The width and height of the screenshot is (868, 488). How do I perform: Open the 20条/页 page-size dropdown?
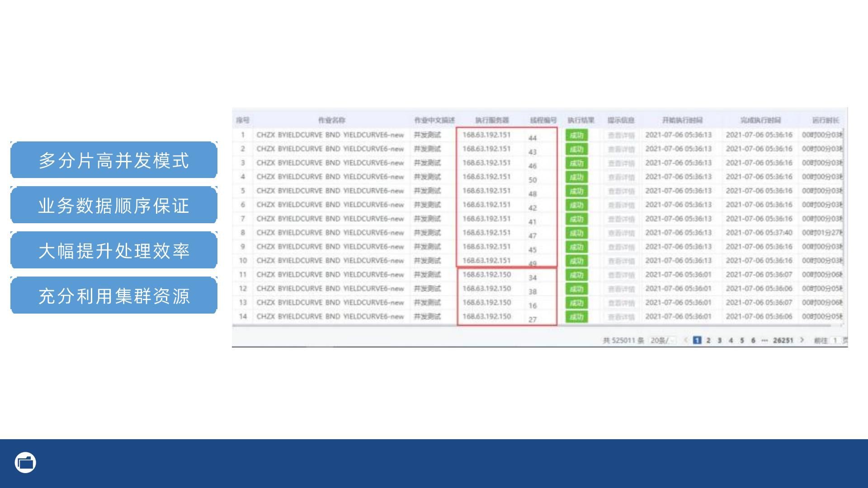[662, 340]
